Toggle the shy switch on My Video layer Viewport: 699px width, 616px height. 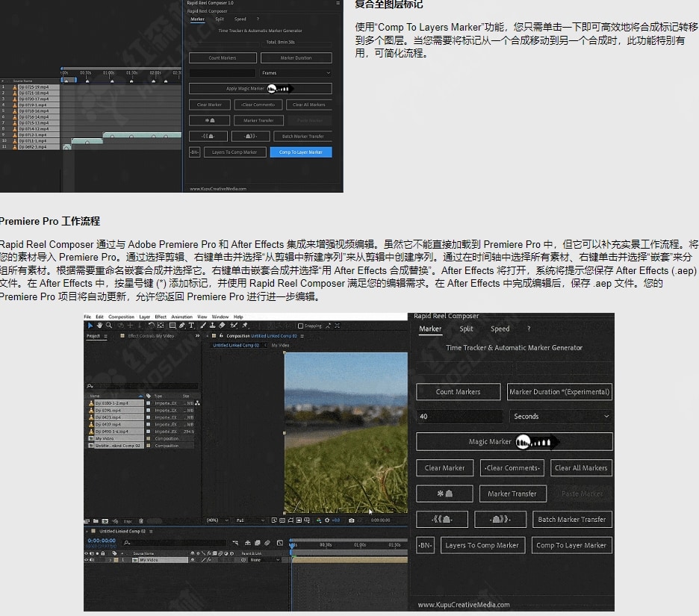pyautogui.click(x=193, y=560)
